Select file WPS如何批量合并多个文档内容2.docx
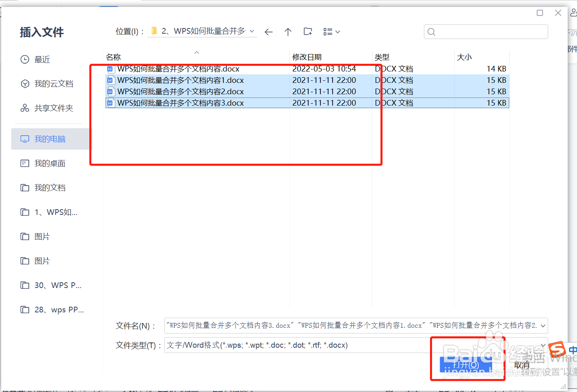The height and width of the screenshot is (392, 577). click(181, 91)
